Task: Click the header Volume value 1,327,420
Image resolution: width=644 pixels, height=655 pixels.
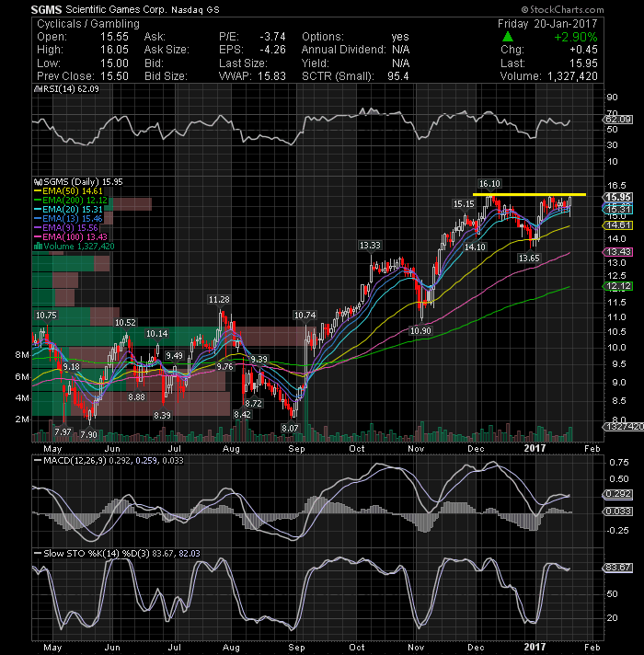Action: (572, 76)
